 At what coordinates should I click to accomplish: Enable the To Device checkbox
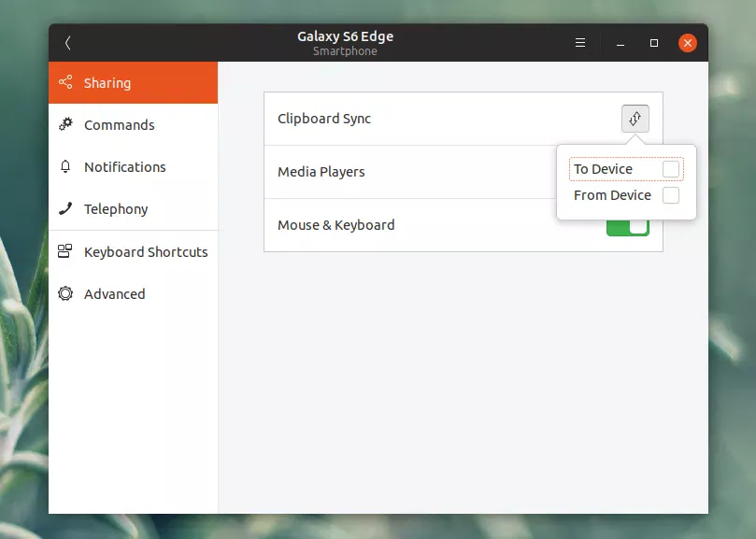coord(670,169)
